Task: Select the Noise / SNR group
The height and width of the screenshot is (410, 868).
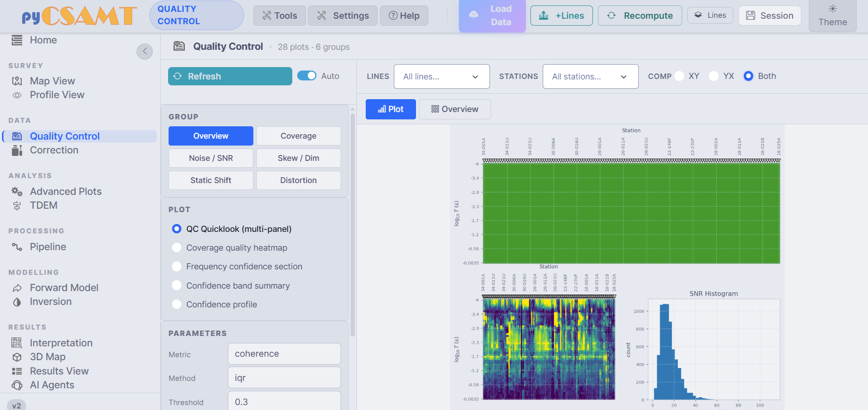Action: click(211, 158)
